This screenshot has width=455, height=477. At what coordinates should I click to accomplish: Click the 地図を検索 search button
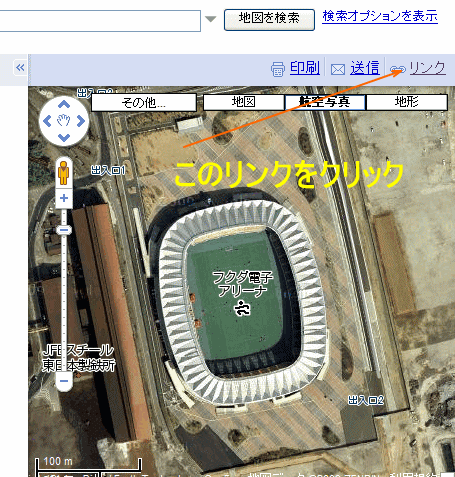tap(269, 19)
